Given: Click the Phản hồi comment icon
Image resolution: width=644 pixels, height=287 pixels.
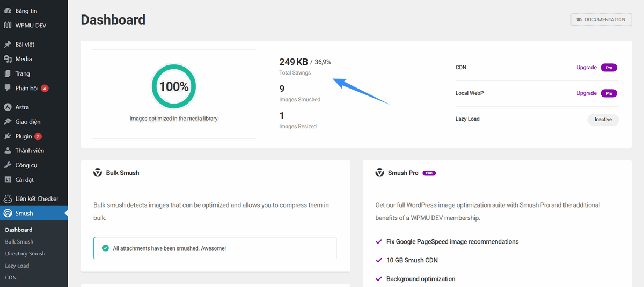Looking at the screenshot, I should coord(8,88).
